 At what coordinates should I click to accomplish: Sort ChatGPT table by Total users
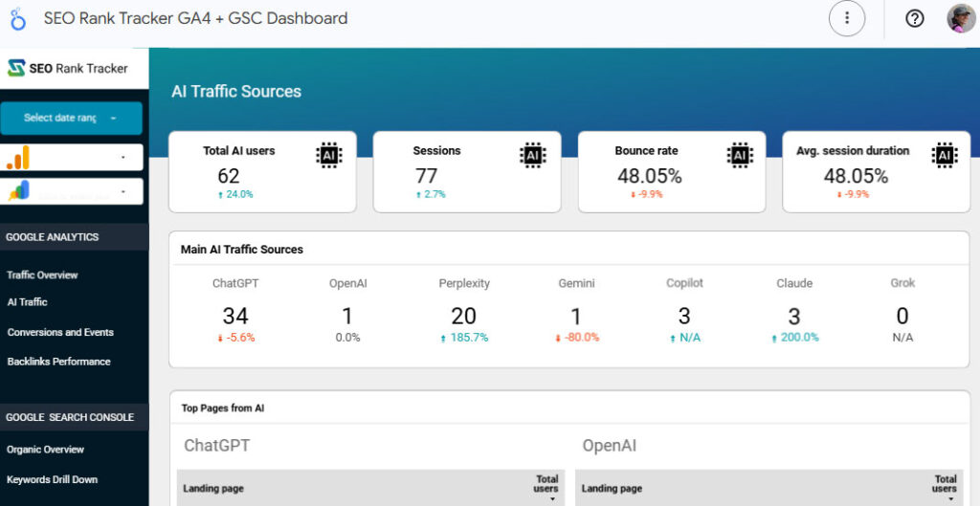point(547,488)
